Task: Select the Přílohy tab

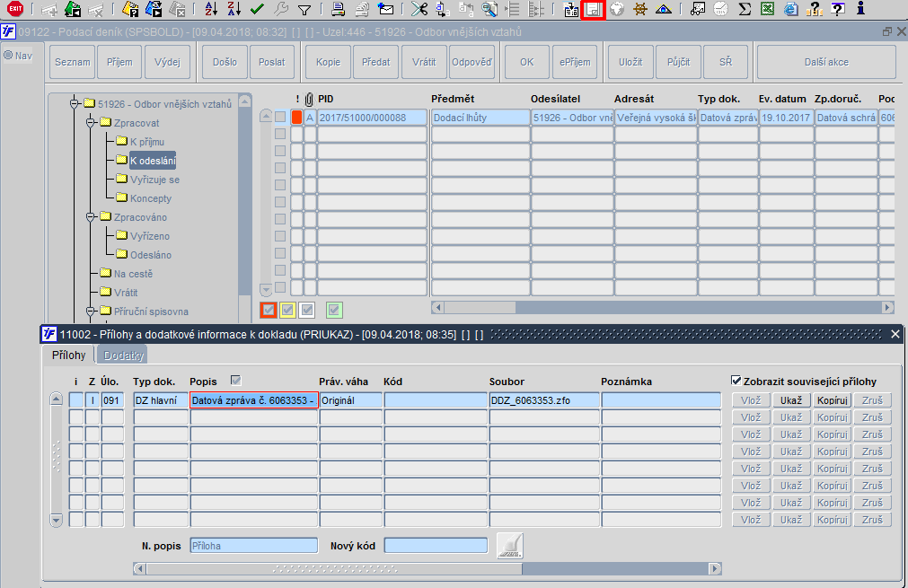Action: 68,355
